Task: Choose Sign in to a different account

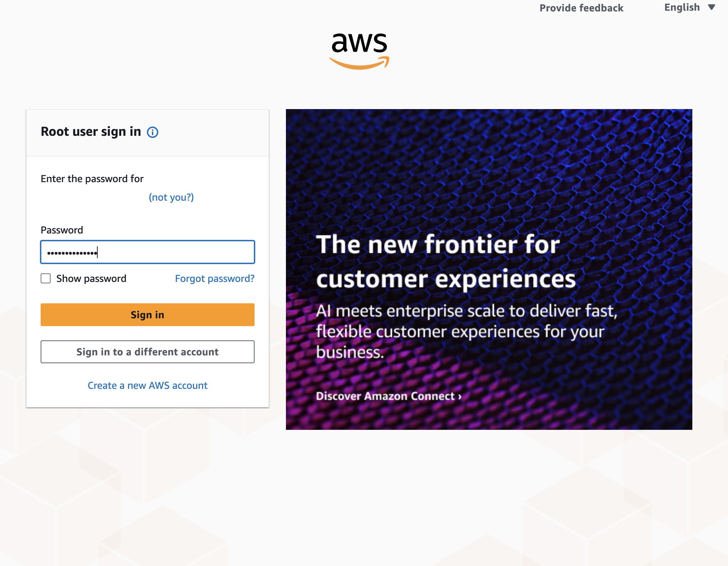Action: point(148,352)
